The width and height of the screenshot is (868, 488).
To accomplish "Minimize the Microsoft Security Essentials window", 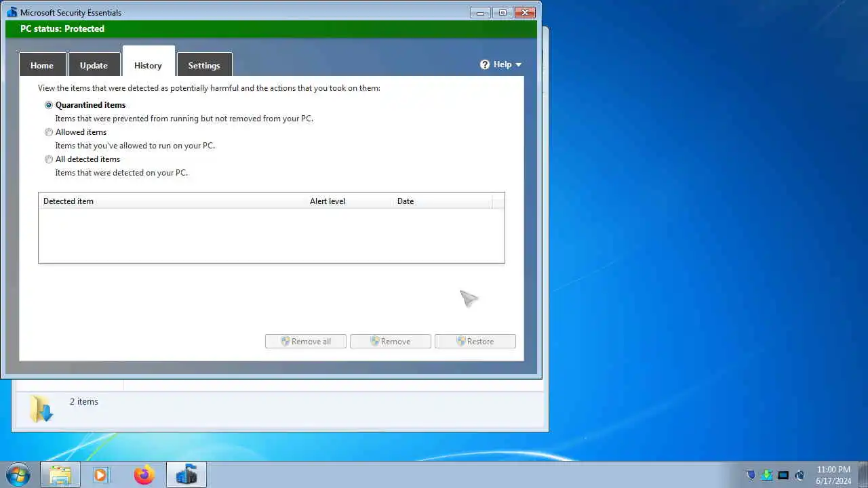I will point(480,12).
